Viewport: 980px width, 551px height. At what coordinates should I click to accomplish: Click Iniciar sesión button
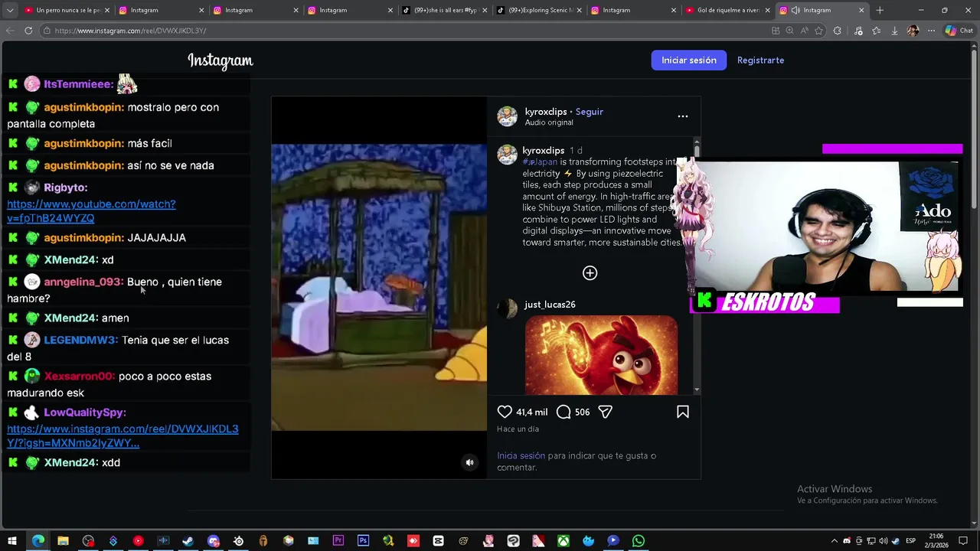click(689, 60)
